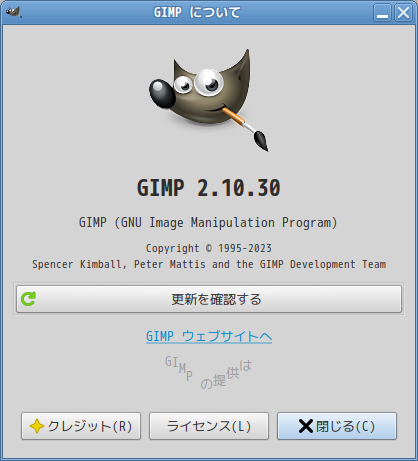This screenshot has height=461, width=418.
Task: Click Wilber's black nose in the logo
Action: click(x=162, y=93)
